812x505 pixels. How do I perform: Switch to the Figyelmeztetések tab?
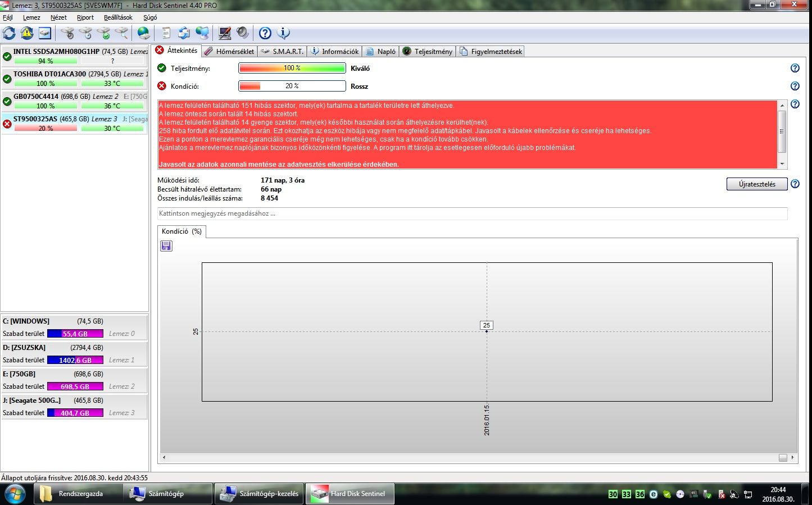491,51
